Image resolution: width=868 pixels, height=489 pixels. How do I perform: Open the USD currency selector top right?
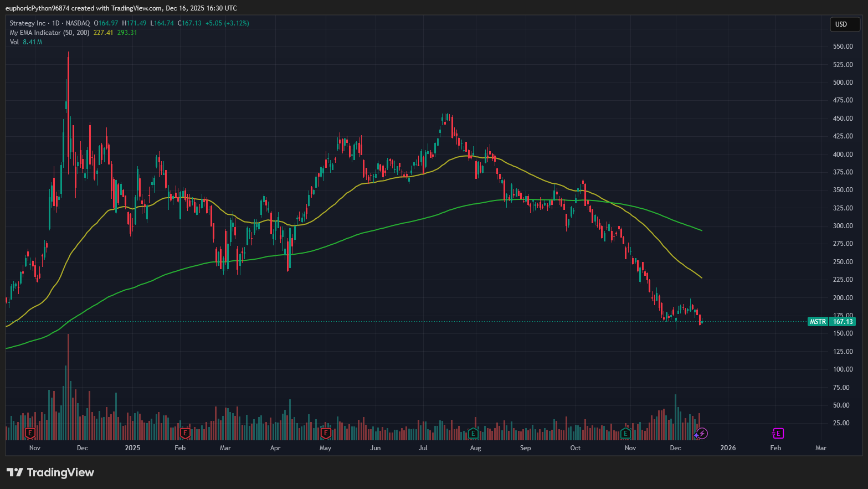tap(844, 24)
